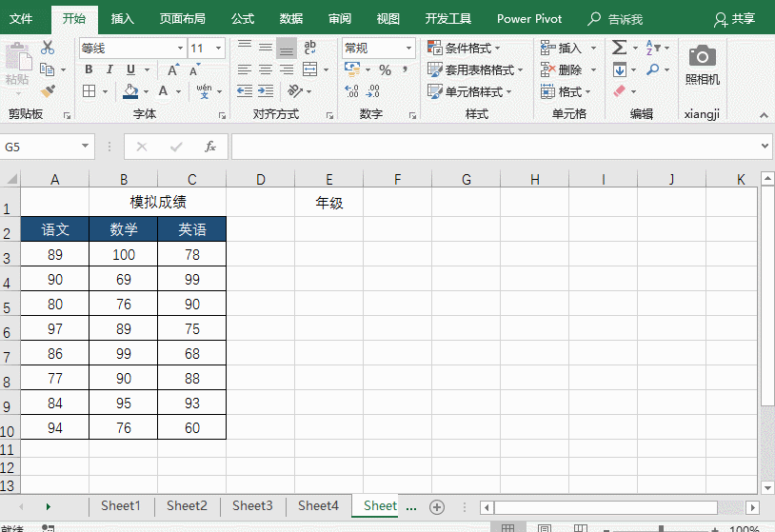Click the 共享 share button
Image resolution: width=775 pixels, height=532 pixels.
tap(734, 19)
